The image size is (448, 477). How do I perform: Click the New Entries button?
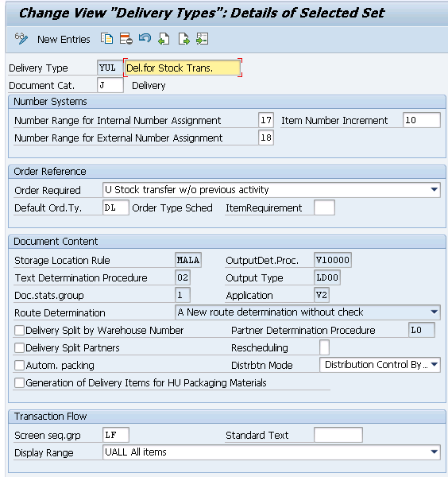pyautogui.click(x=64, y=40)
